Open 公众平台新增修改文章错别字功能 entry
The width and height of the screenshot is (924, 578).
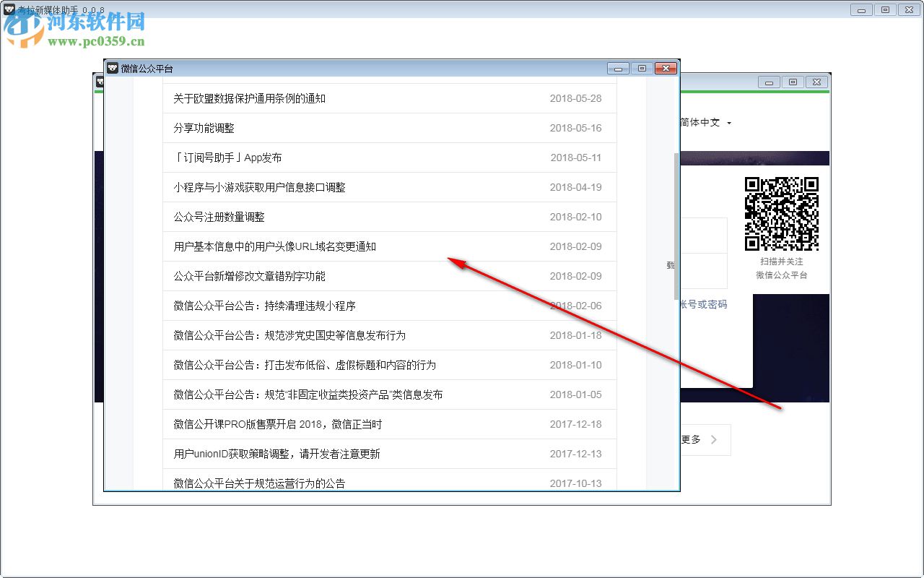(249, 276)
